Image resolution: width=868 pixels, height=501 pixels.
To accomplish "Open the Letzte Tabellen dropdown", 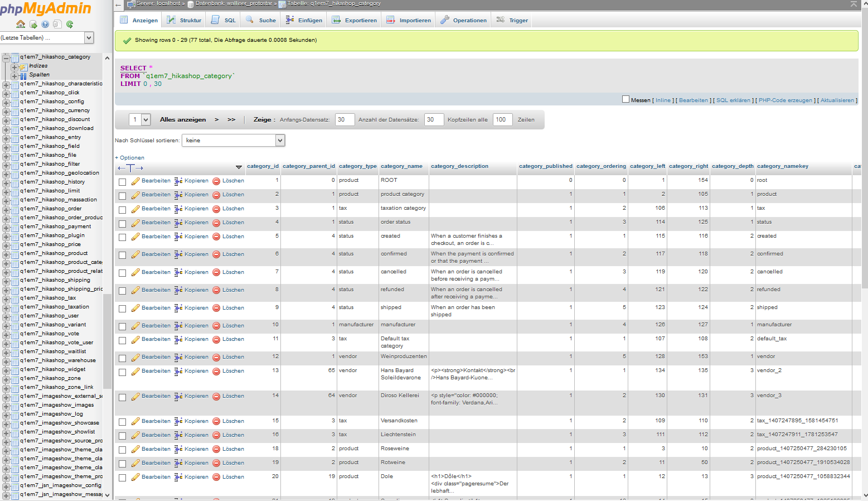I will (47, 37).
